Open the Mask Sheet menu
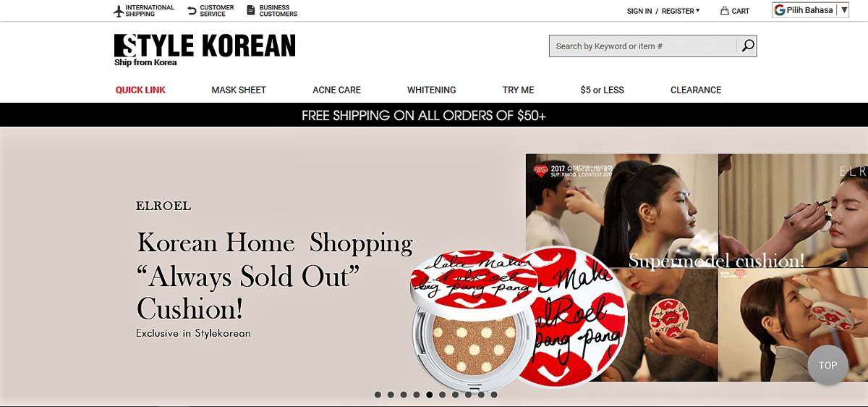Image resolution: width=868 pixels, height=407 pixels. point(239,90)
